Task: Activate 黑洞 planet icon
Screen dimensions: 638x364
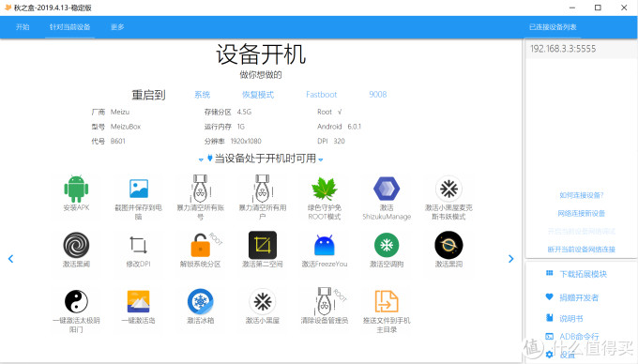Action: point(448,245)
